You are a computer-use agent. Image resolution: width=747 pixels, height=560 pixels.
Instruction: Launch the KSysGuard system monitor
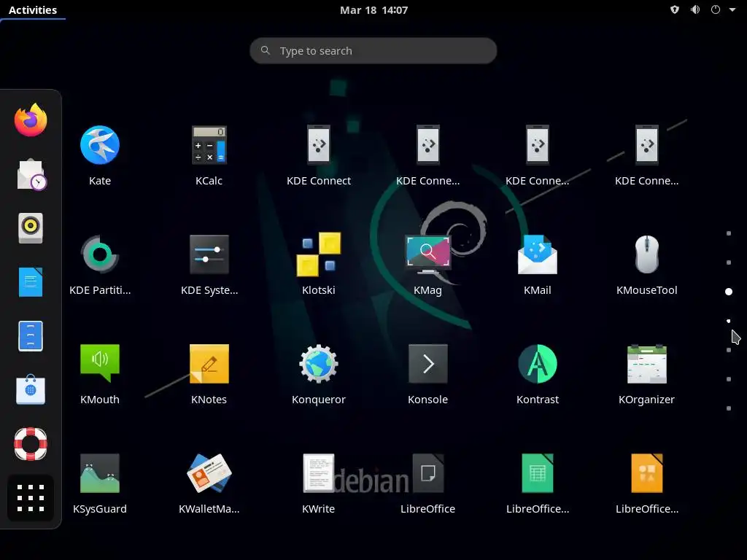(x=99, y=472)
